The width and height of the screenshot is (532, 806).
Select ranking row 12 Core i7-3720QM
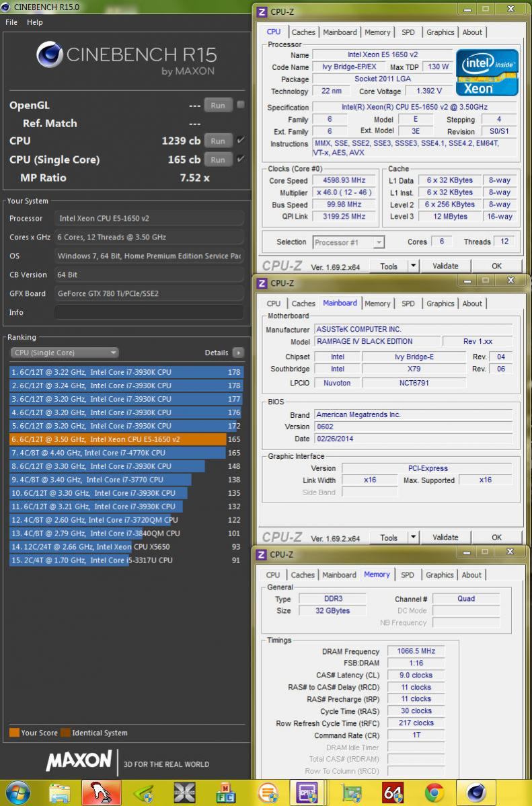click(126, 519)
